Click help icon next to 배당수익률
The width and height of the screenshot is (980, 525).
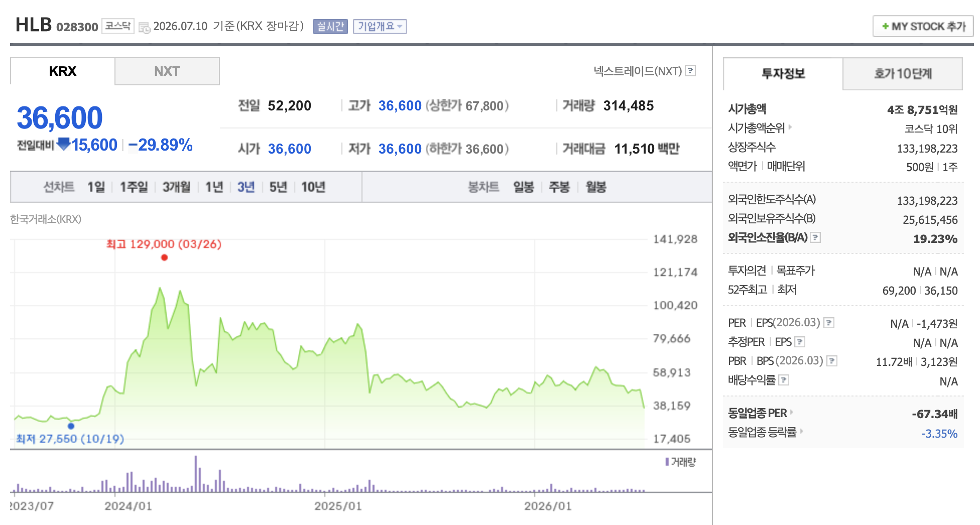coord(784,380)
